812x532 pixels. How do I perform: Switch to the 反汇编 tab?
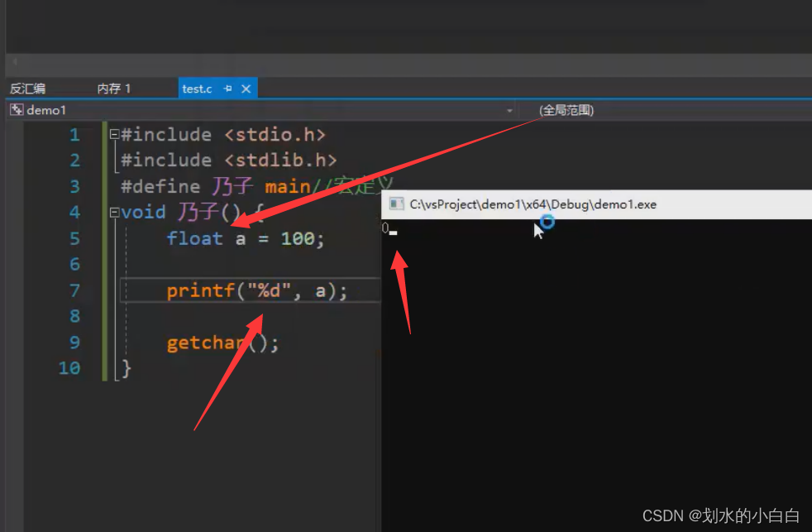tap(27, 89)
